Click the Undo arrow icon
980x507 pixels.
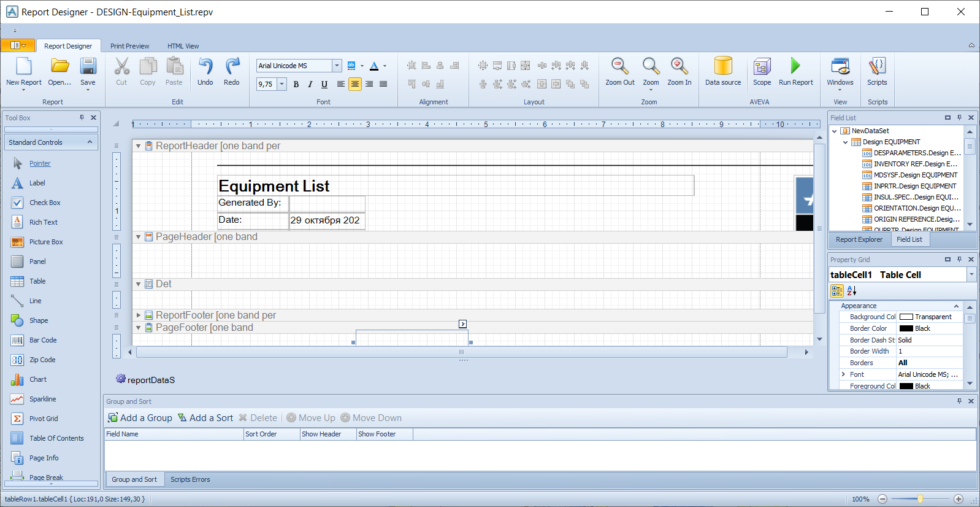pos(205,66)
